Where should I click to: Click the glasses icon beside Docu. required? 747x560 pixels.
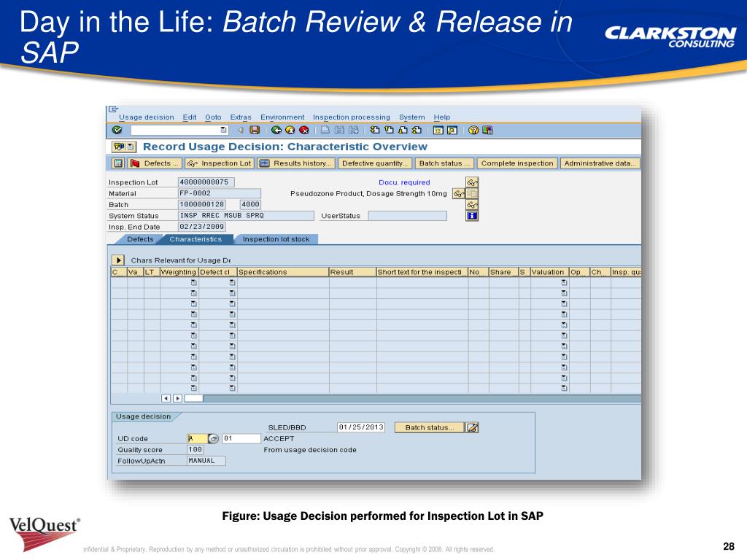point(472,182)
